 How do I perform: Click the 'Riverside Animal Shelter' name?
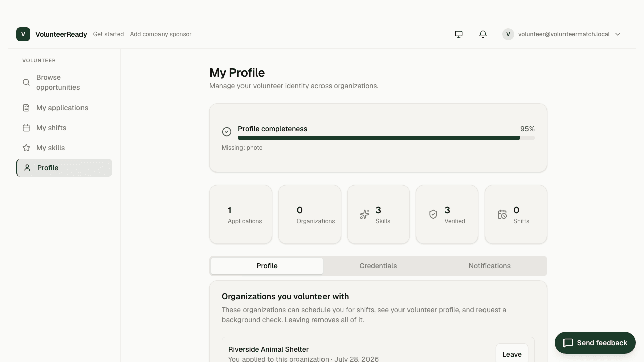pyautogui.click(x=269, y=349)
